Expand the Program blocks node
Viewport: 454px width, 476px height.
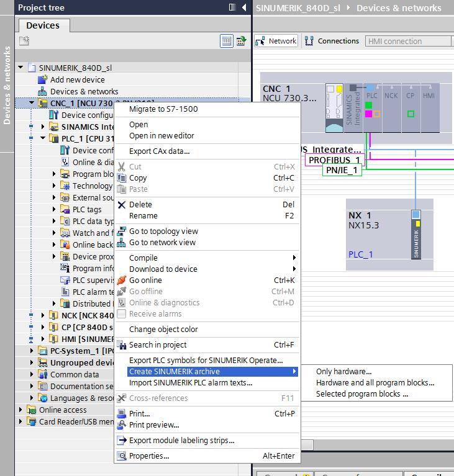[54, 174]
